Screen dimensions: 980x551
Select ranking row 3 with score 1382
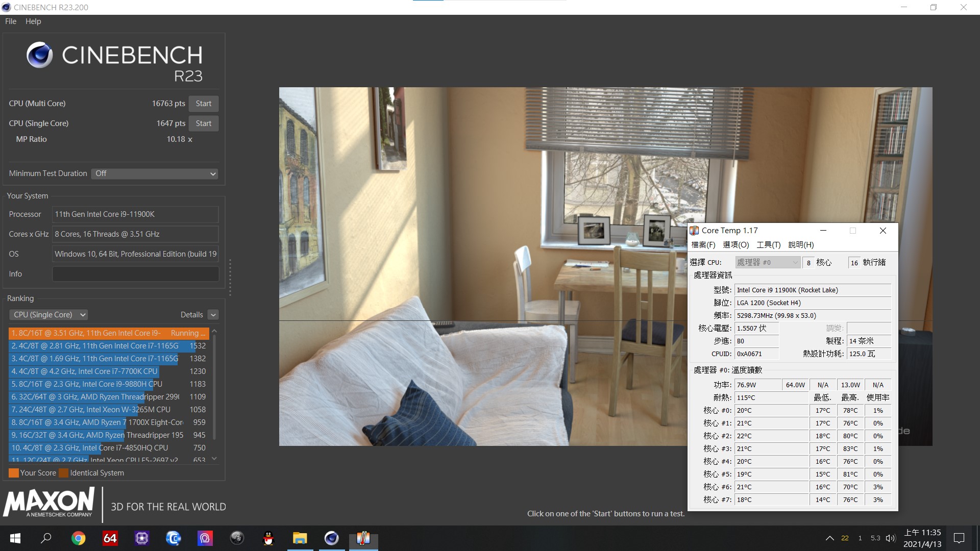pos(109,359)
